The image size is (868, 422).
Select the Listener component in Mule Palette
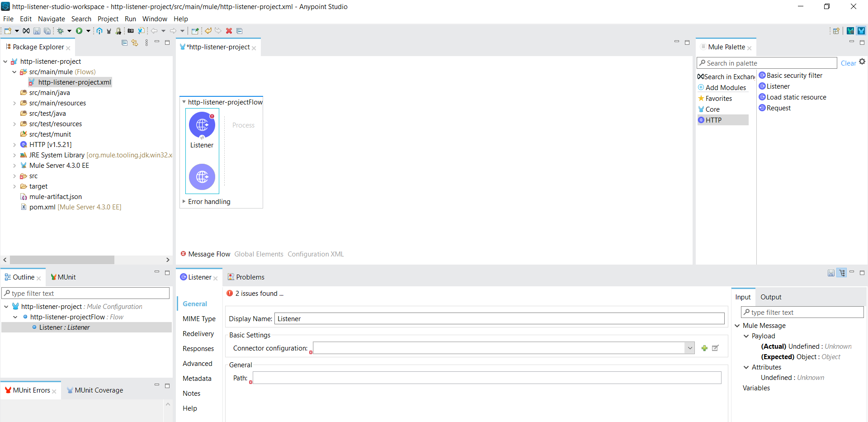click(778, 86)
